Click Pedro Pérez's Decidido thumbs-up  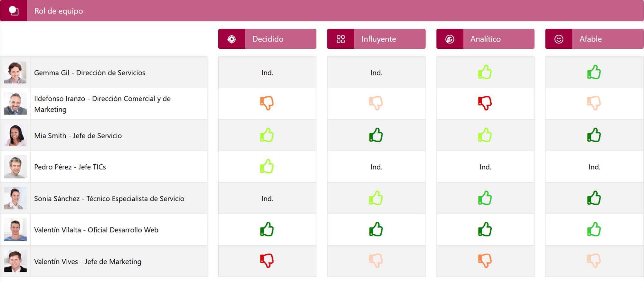pos(267,167)
